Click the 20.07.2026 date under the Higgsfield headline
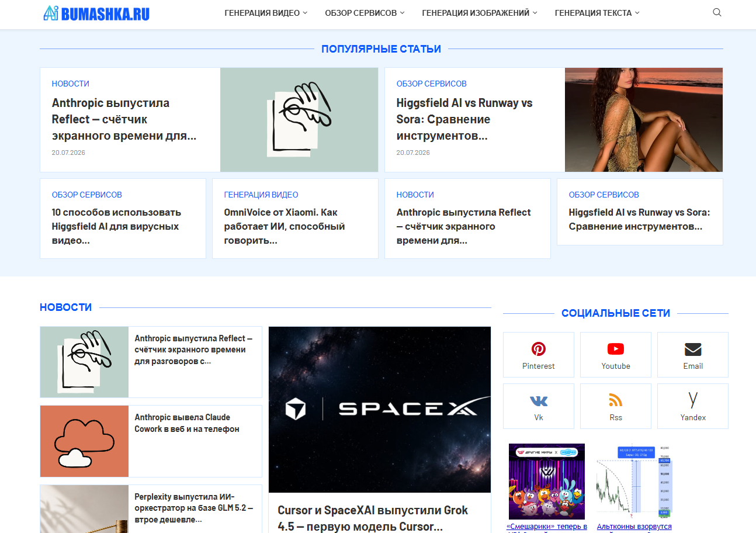 click(x=413, y=153)
